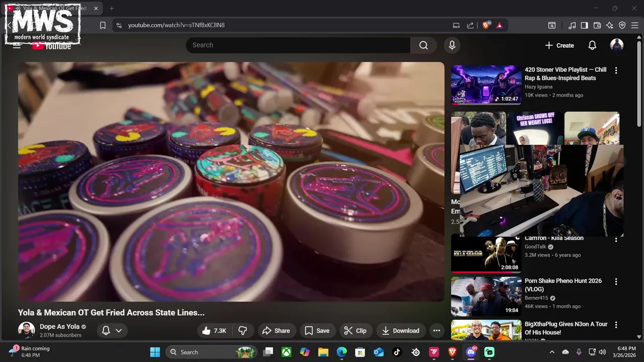
Task: Click the site settings icon beside URL
Action: [119, 25]
